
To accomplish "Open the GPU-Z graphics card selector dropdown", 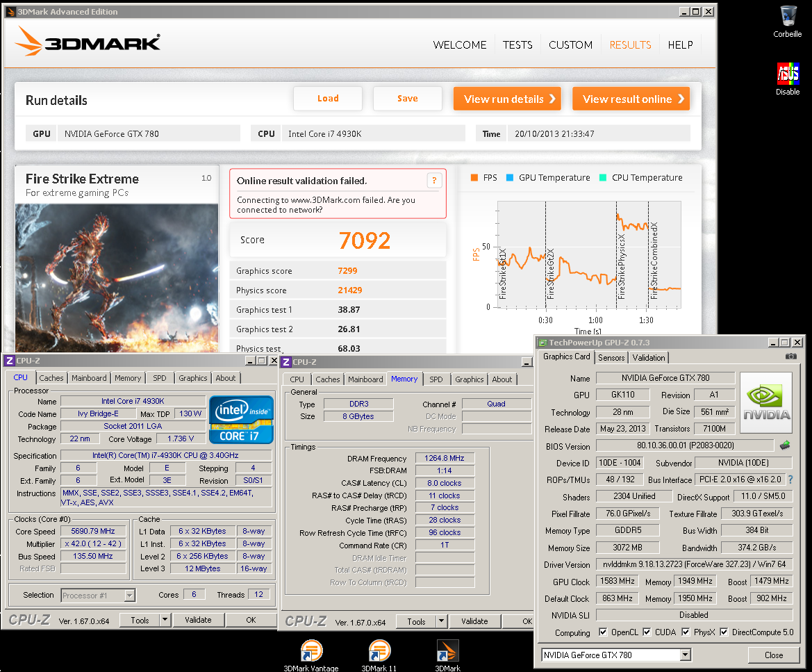I will 685,655.
